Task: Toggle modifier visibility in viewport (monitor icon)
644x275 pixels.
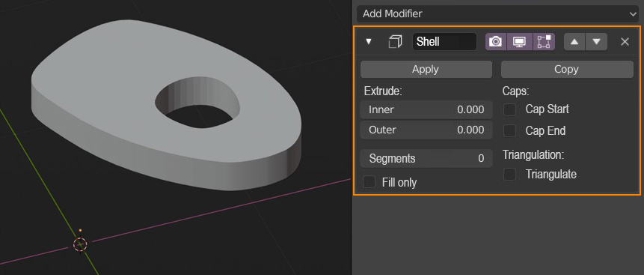Action: point(520,41)
